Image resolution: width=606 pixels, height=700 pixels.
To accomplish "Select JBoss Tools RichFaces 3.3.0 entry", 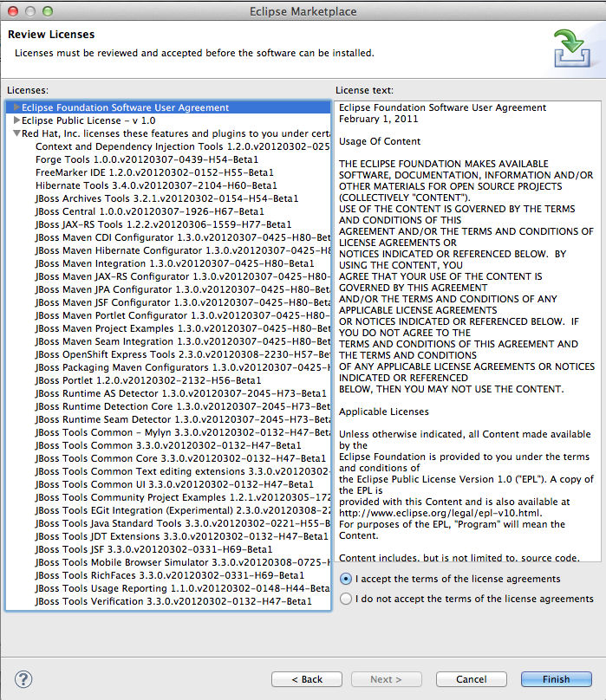I will 170,575.
